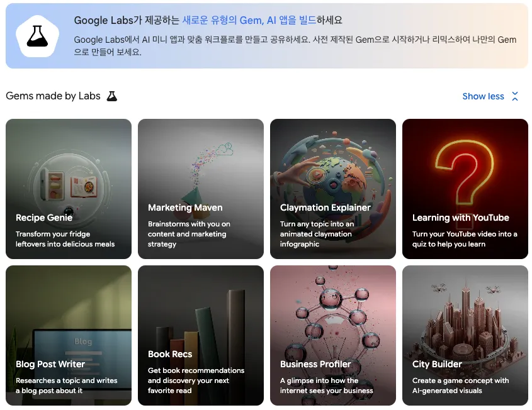Open the Book Recs gem card
Viewport: 532px width, 410px height.
coord(200,335)
